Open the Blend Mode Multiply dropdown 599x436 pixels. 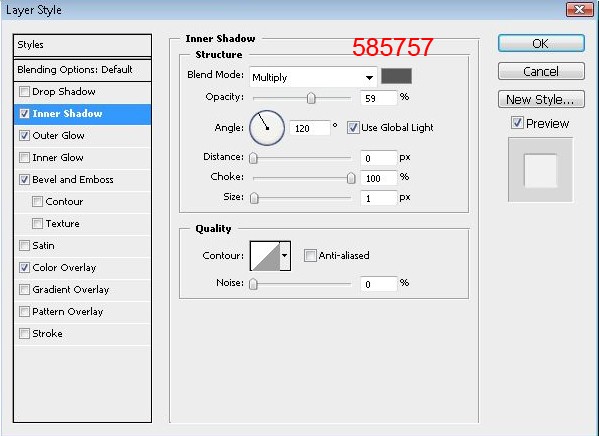pos(313,78)
